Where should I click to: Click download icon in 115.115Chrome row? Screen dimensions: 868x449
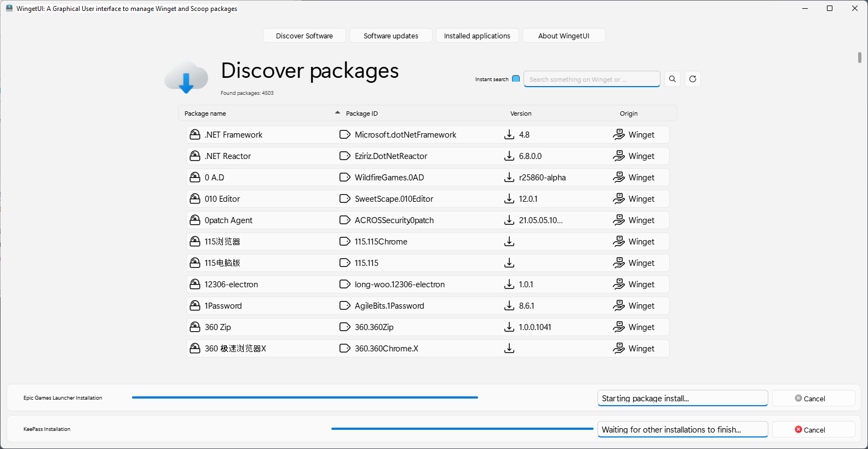click(x=509, y=241)
